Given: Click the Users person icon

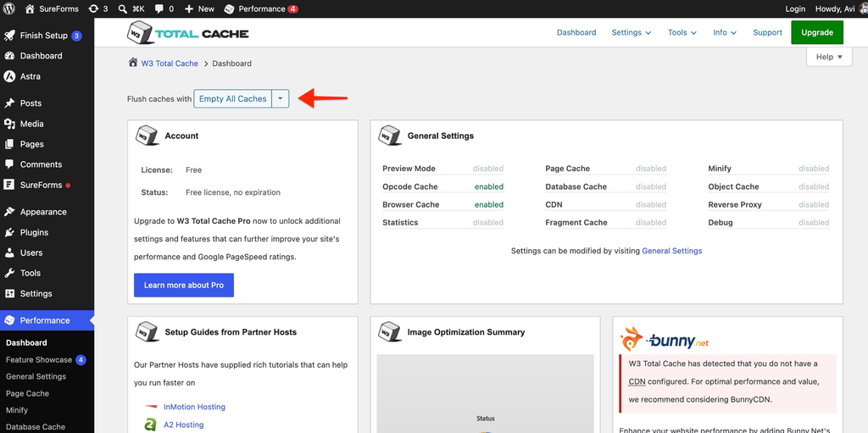Looking at the screenshot, I should [x=9, y=253].
